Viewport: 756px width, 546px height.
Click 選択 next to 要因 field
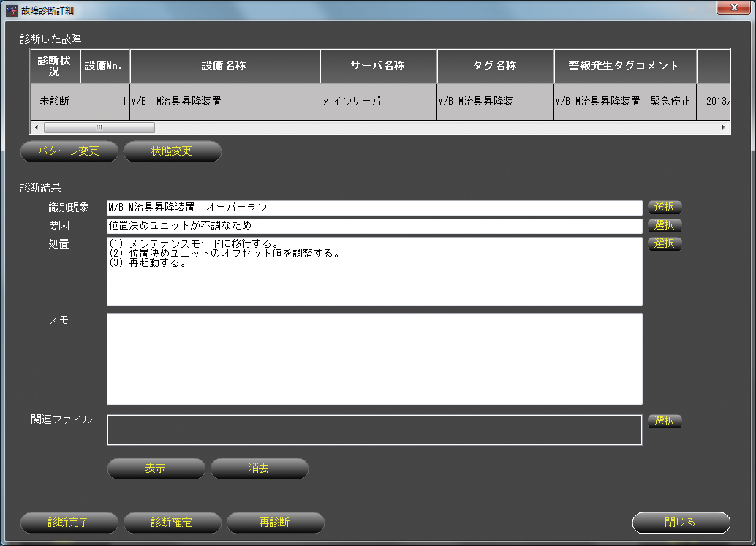(x=665, y=225)
